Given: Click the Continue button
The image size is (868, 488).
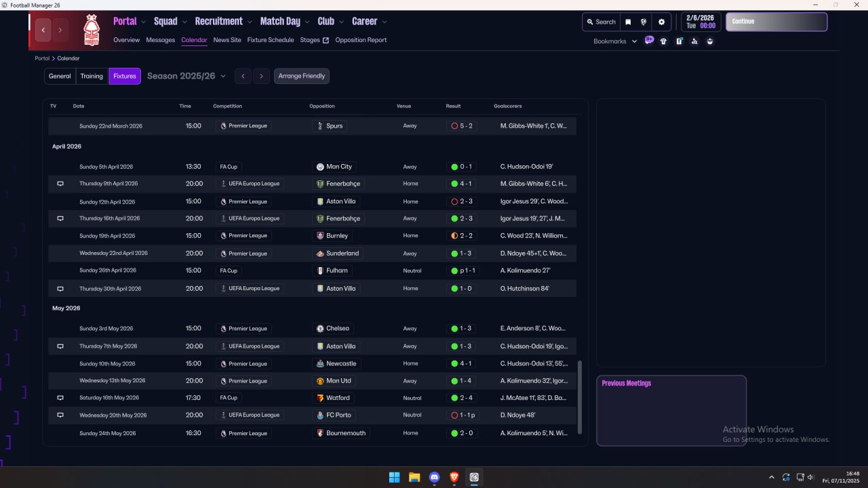Looking at the screenshot, I should pyautogui.click(x=776, y=22).
